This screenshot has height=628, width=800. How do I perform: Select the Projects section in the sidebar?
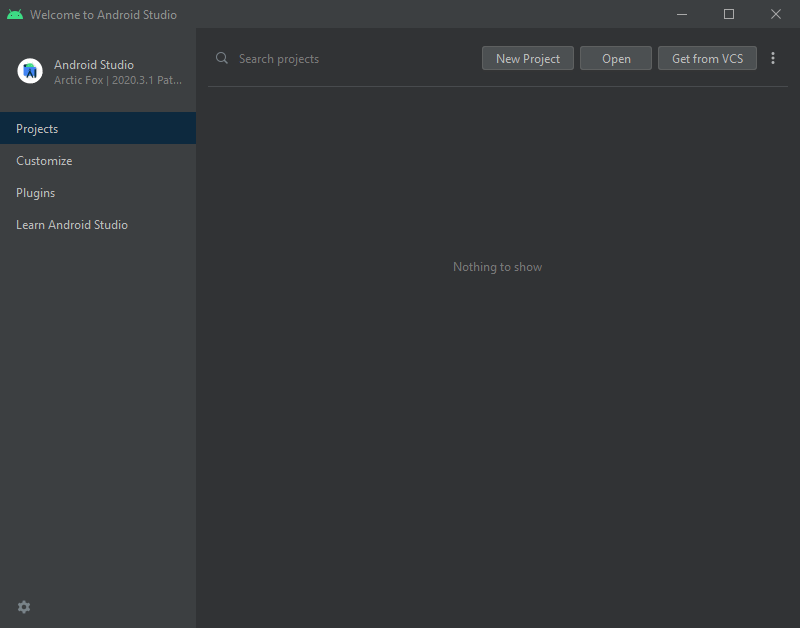click(x=37, y=128)
